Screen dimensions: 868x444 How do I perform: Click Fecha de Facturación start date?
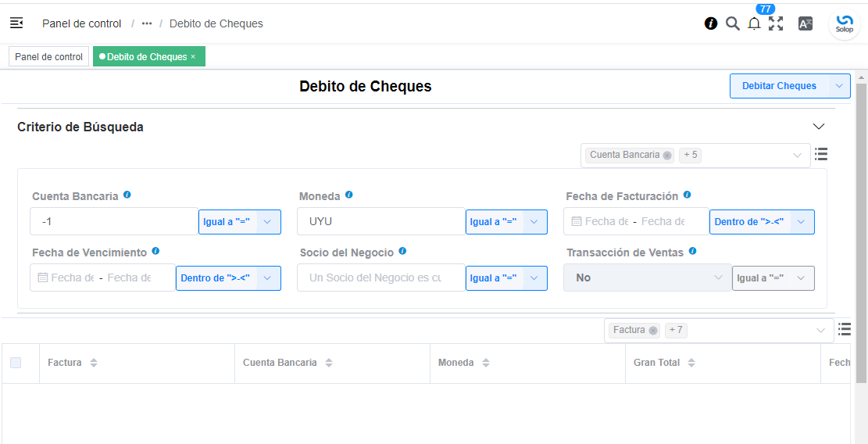pos(607,221)
